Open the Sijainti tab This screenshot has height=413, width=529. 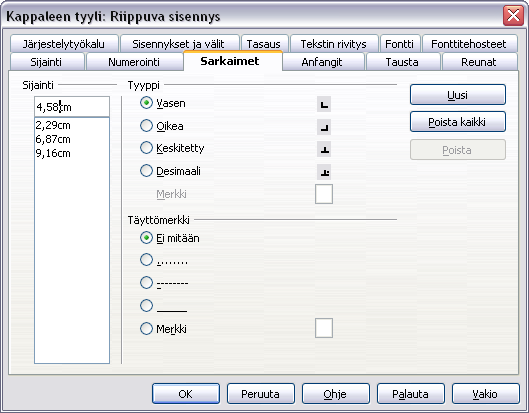coord(47,62)
